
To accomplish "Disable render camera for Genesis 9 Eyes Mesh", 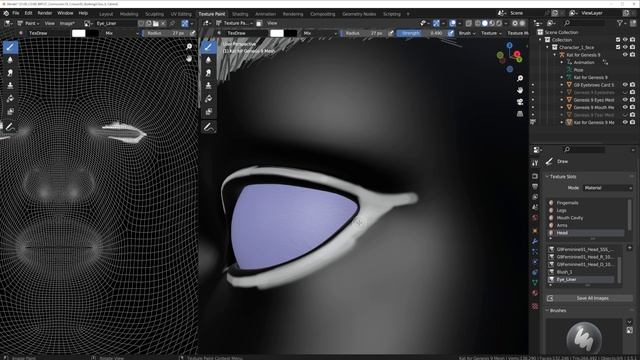I will pyautogui.click(x=633, y=100).
